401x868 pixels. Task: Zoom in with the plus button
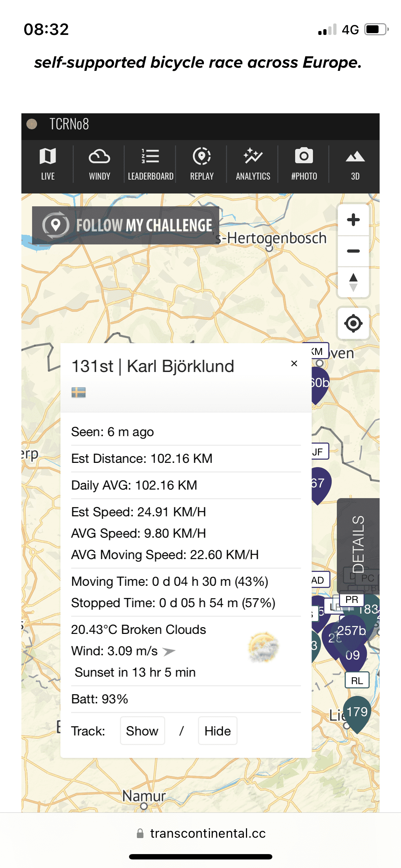coord(353,220)
